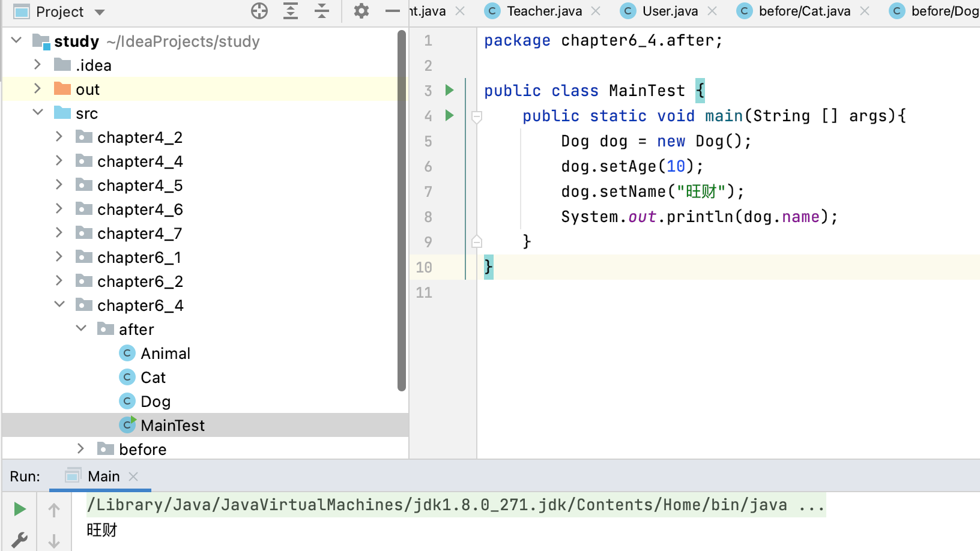Collapse the after package
This screenshot has height=551, width=980.
click(81, 328)
